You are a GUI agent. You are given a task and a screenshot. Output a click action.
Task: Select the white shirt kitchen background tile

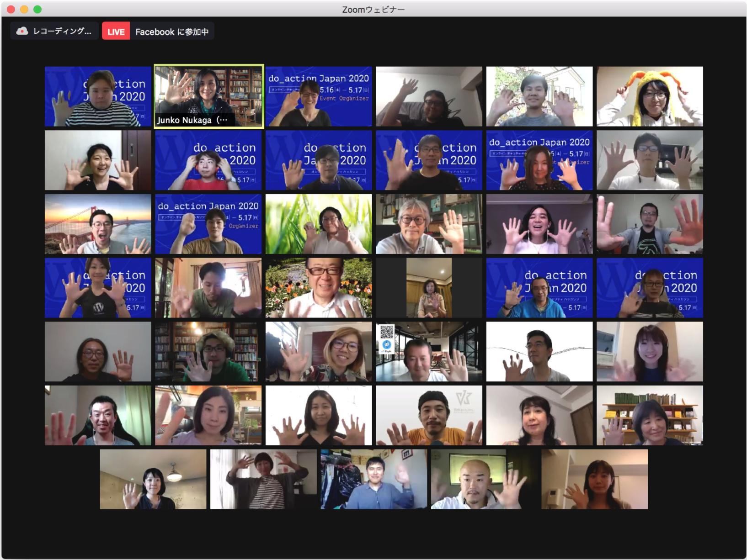[650, 160]
